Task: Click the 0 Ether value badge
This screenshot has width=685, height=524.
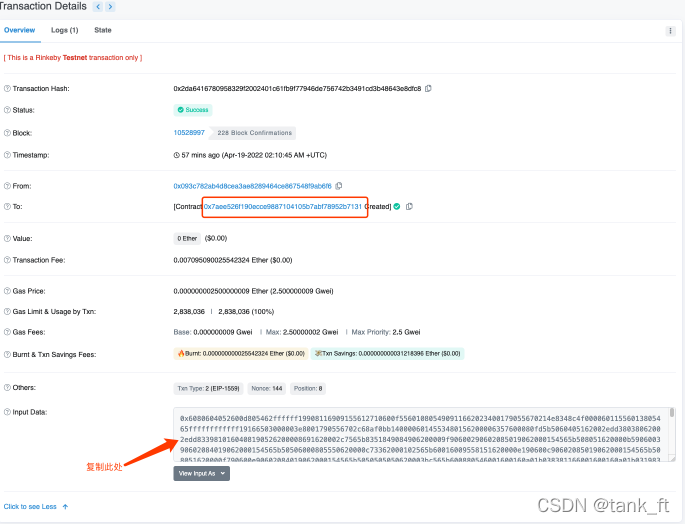Action: pos(187,239)
